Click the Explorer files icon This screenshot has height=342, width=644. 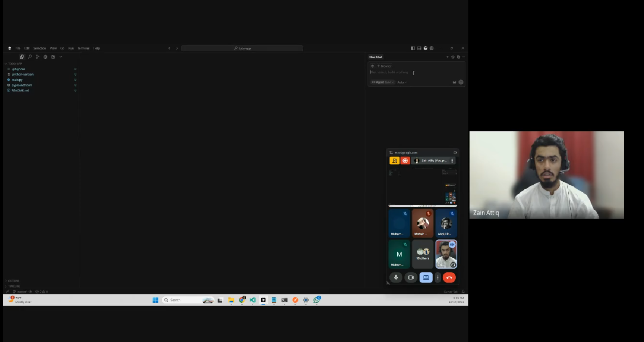point(22,57)
